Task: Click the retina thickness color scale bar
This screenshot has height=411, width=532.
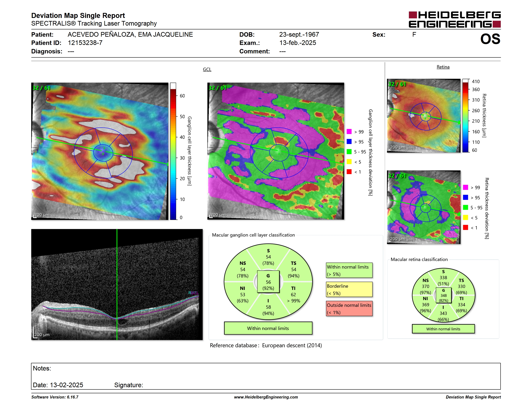Action: click(x=465, y=116)
